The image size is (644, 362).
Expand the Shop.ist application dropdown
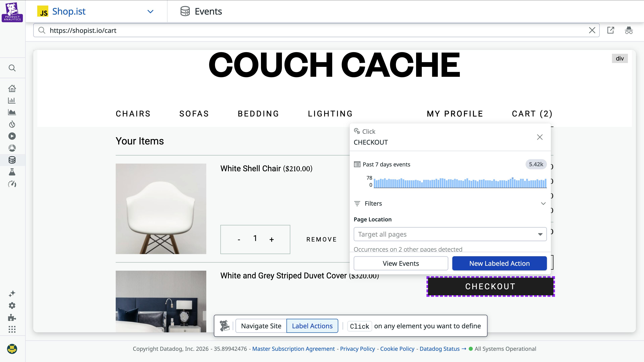(150, 11)
